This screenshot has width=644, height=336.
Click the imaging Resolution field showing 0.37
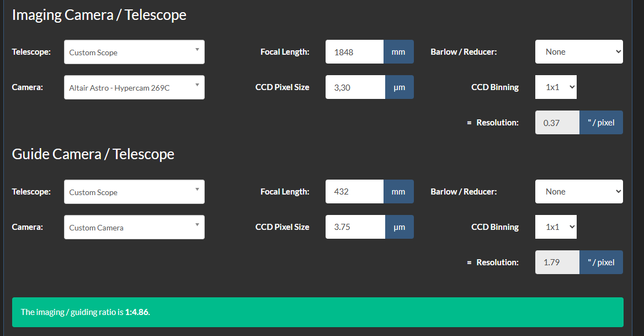pyautogui.click(x=557, y=123)
